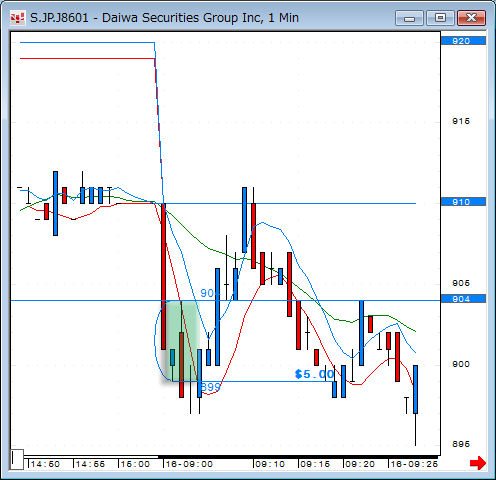Viewport: 496px width, 480px height.
Task: Select the 910 price marker on the axis
Action: click(x=463, y=202)
